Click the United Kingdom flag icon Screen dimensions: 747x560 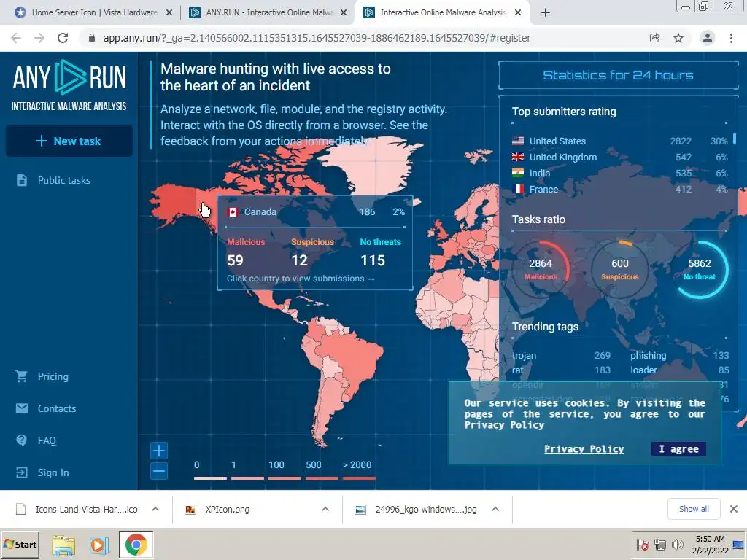tap(518, 157)
